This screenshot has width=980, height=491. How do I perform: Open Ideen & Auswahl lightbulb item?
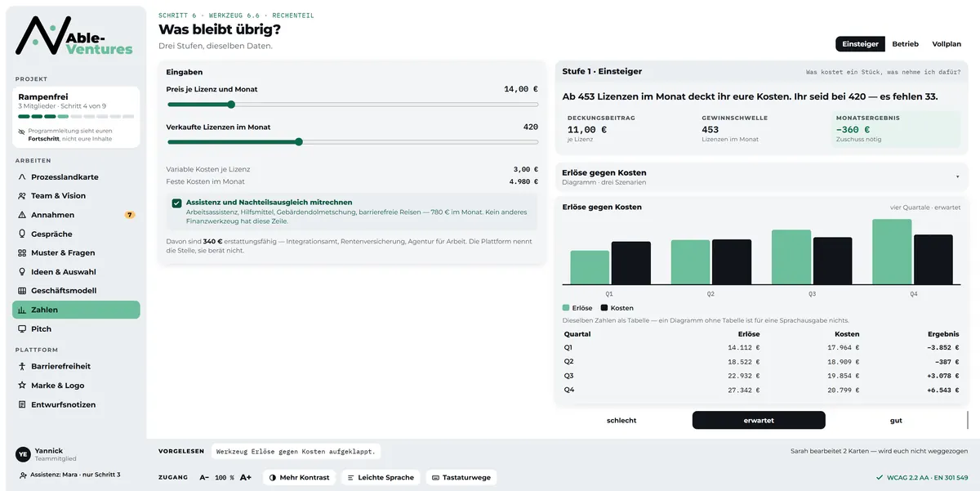(76, 272)
